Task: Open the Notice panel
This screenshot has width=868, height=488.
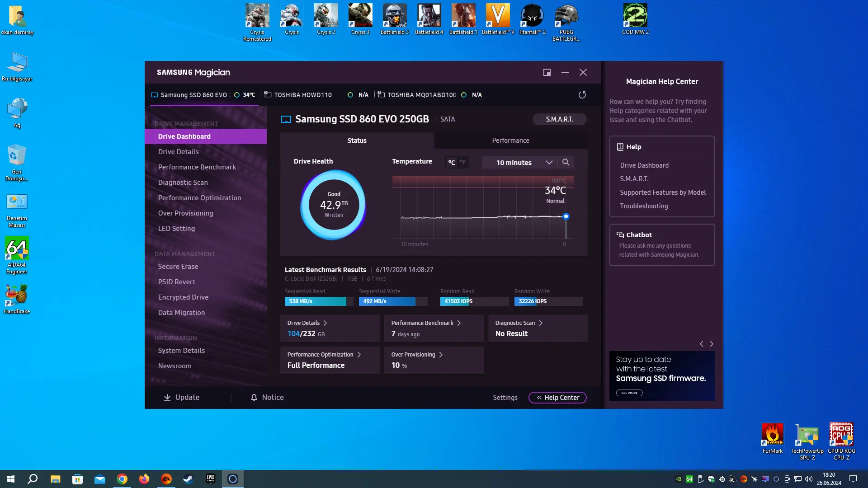Action: pyautogui.click(x=267, y=398)
